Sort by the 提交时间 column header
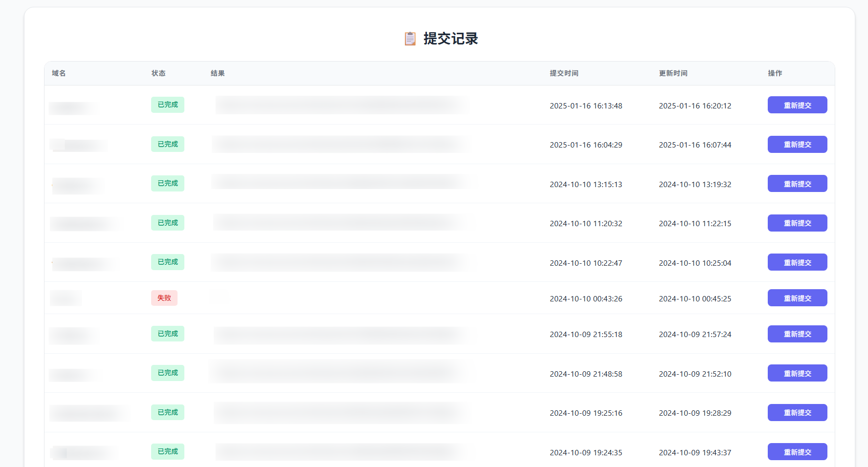Screen dimensions: 868x467 click(x=564, y=73)
